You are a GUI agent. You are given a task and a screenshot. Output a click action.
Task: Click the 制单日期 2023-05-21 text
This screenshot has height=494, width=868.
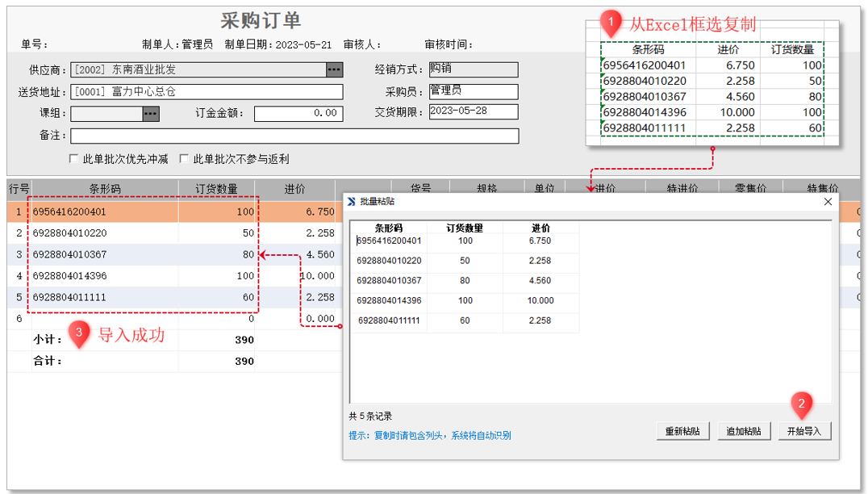click(278, 44)
